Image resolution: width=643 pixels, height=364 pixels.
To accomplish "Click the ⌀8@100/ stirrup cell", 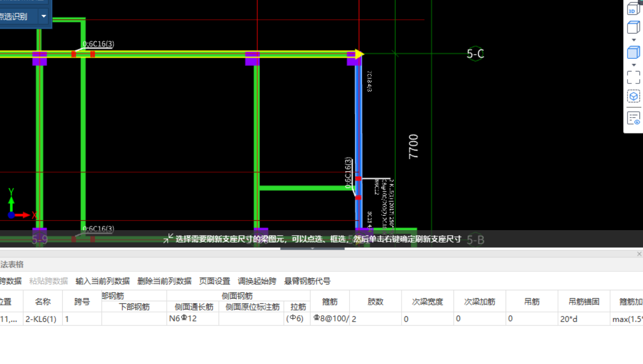I will pyautogui.click(x=329, y=319).
